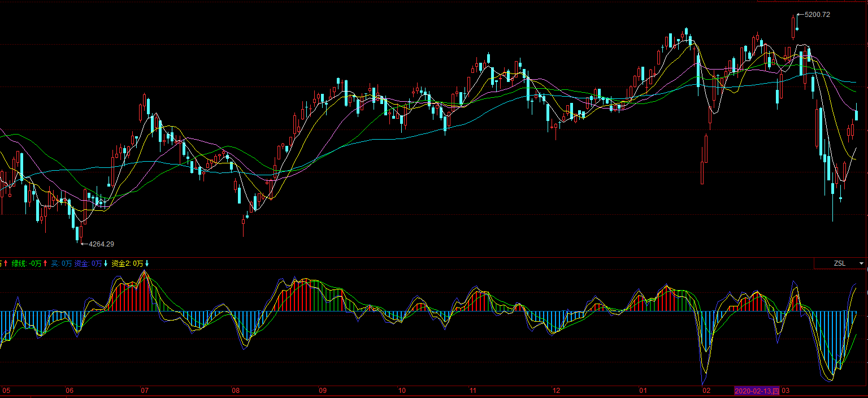
Task: Click the 资金2: 0万 indicator value
Action: (x=127, y=263)
